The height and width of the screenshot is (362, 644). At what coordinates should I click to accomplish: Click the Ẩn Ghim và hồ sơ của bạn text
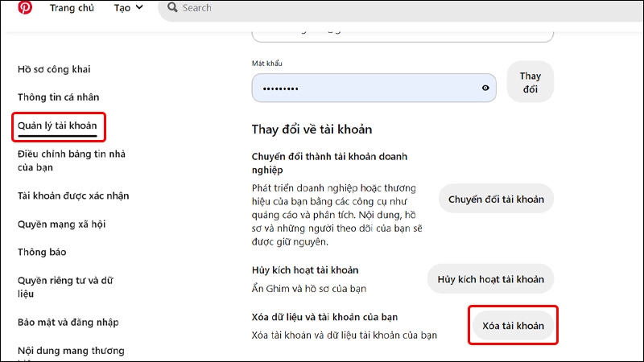coord(309,289)
